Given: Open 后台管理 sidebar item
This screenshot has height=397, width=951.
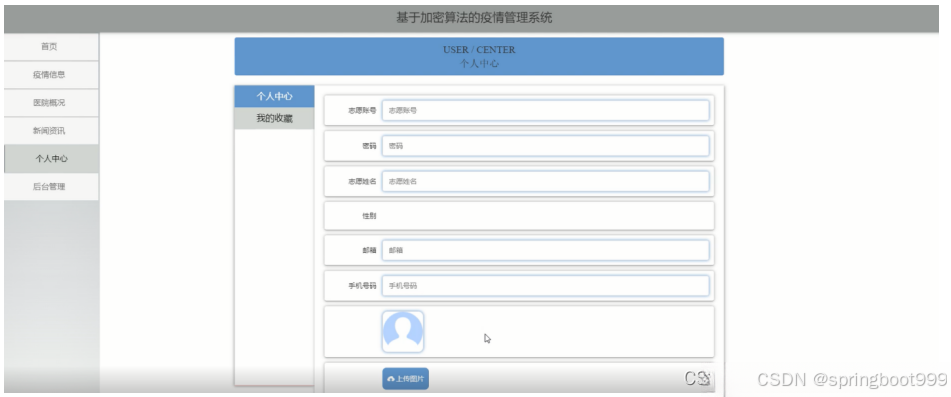Looking at the screenshot, I should tap(51, 187).
